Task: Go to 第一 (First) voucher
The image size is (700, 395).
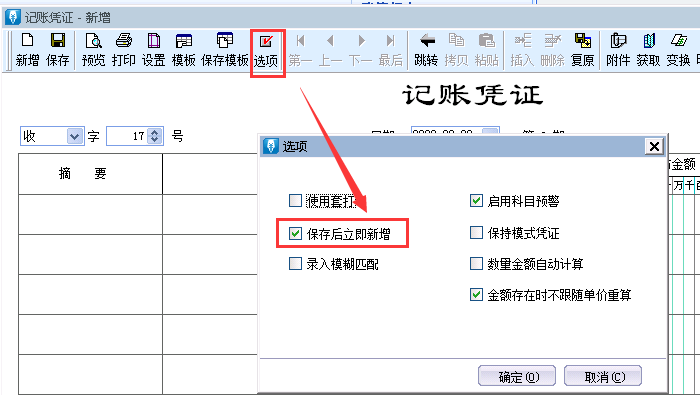Action: pyautogui.click(x=300, y=50)
